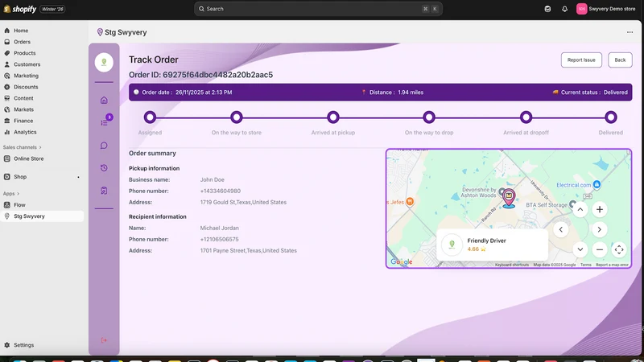The width and height of the screenshot is (644, 362).
Task: Open the Flow app
Action: tap(19, 205)
